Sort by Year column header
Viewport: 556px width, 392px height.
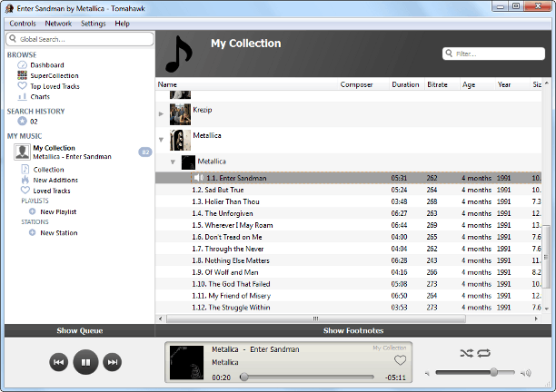[512, 84]
